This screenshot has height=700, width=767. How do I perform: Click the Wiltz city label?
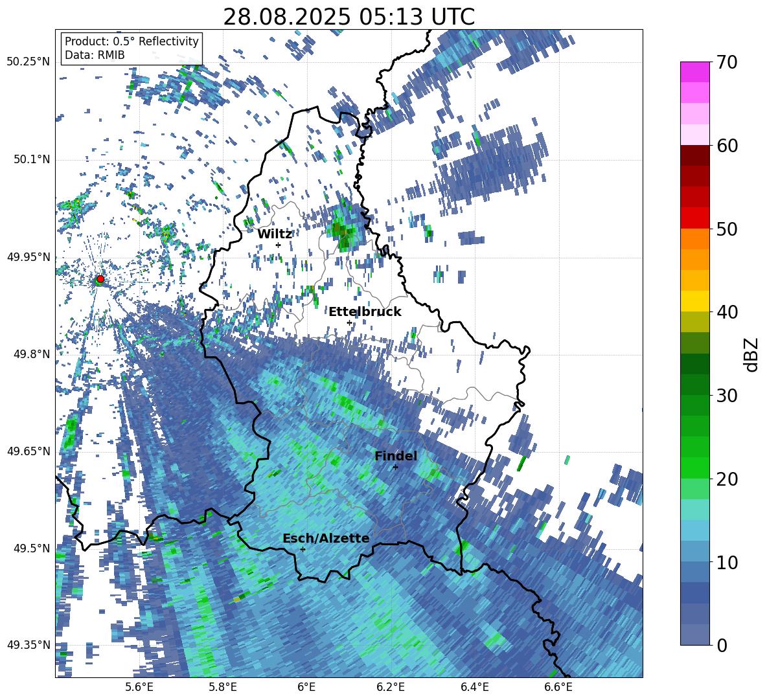[x=275, y=234]
